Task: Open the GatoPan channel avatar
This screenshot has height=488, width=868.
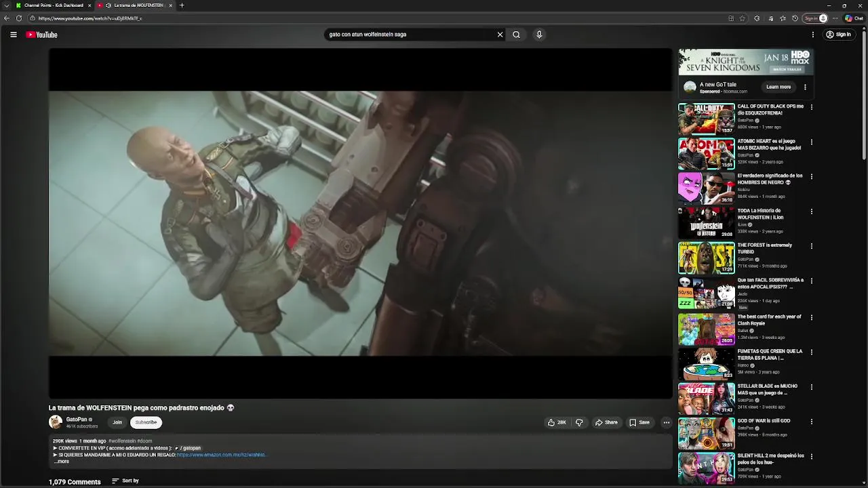Action: pos(56,422)
